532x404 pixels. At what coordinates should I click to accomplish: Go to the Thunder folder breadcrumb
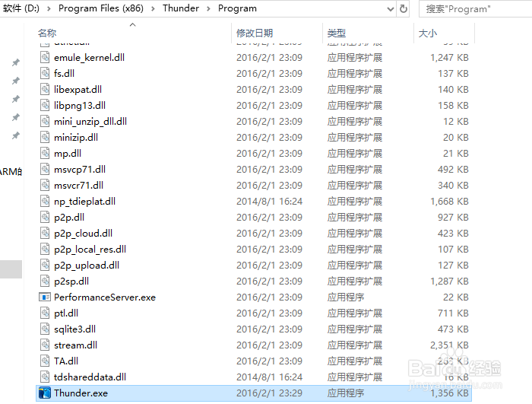(x=181, y=8)
